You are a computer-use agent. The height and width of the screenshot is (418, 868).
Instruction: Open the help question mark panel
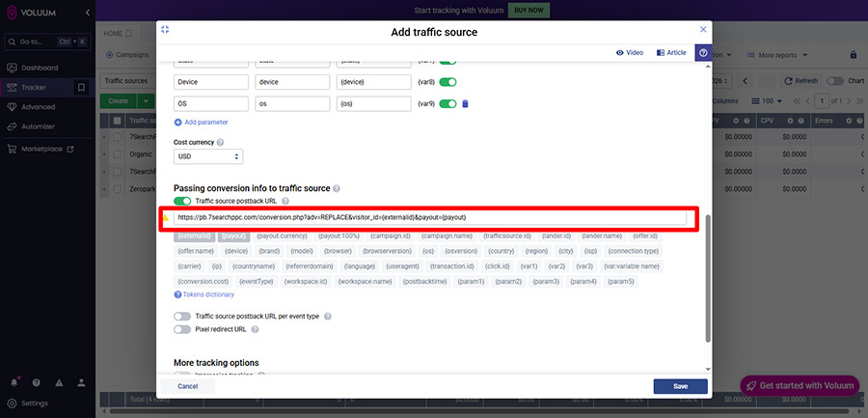(x=702, y=53)
